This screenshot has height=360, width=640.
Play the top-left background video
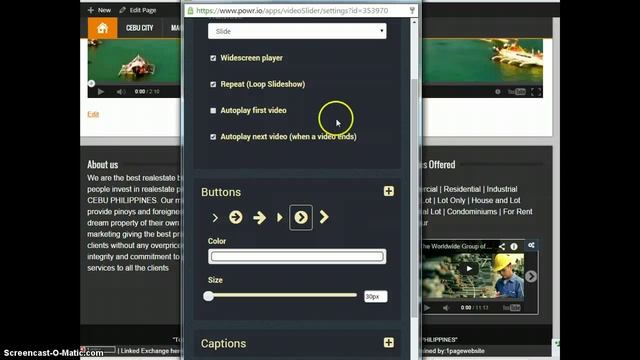[100, 92]
